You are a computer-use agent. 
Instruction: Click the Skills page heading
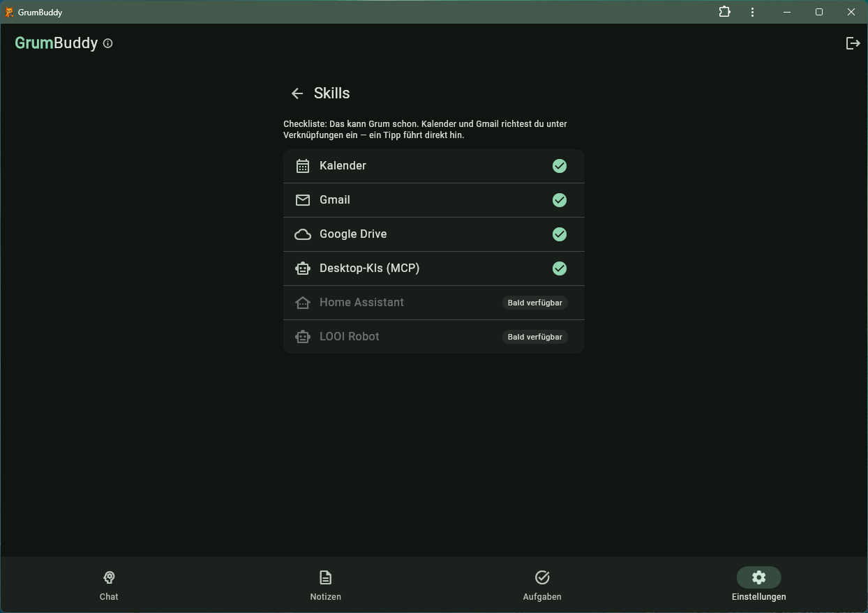point(332,93)
